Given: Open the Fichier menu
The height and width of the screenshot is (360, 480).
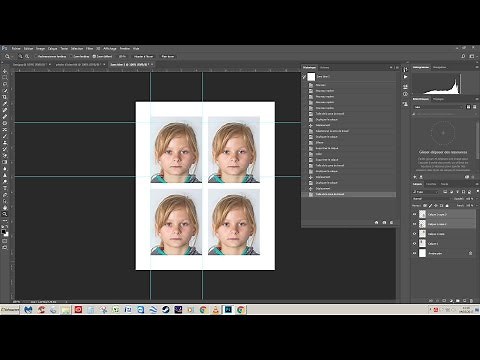Looking at the screenshot, I should pyautogui.click(x=16, y=49).
